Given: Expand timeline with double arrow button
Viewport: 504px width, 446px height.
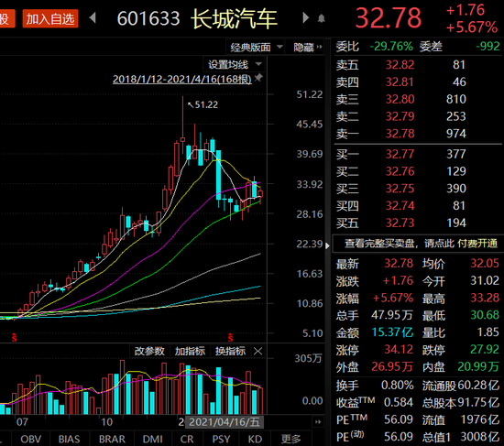Looking at the screenshot, I should click(318, 422).
